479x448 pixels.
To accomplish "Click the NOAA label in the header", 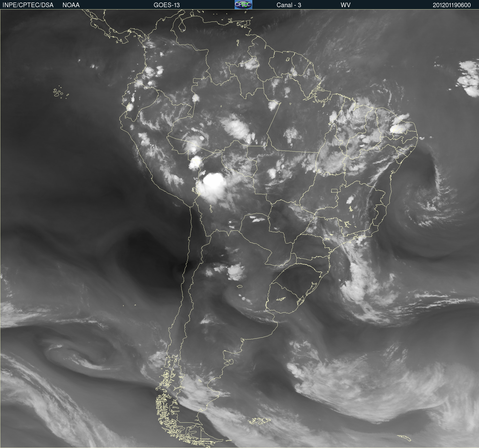I will pyautogui.click(x=71, y=5).
